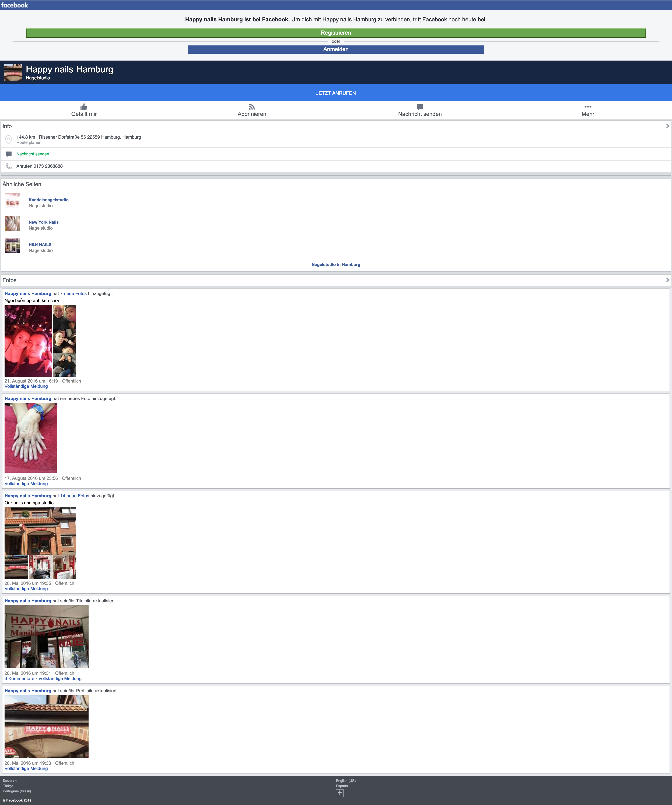This screenshot has height=805, width=672.
Task: Open the Kaddelsnagelstudio page link
Action: (49, 200)
